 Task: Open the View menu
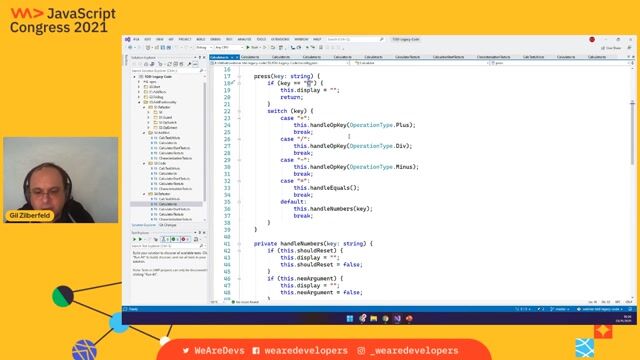pos(160,40)
